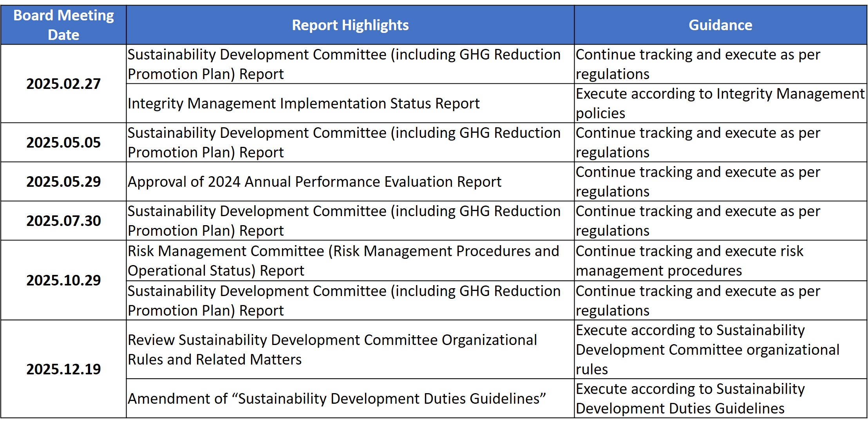
Task: Select the Risk Management Committee report cell
Action: click(343, 261)
